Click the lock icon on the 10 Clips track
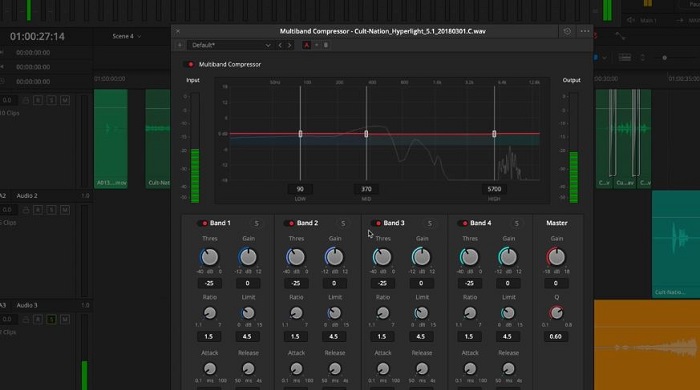The image size is (700, 390). 26,100
